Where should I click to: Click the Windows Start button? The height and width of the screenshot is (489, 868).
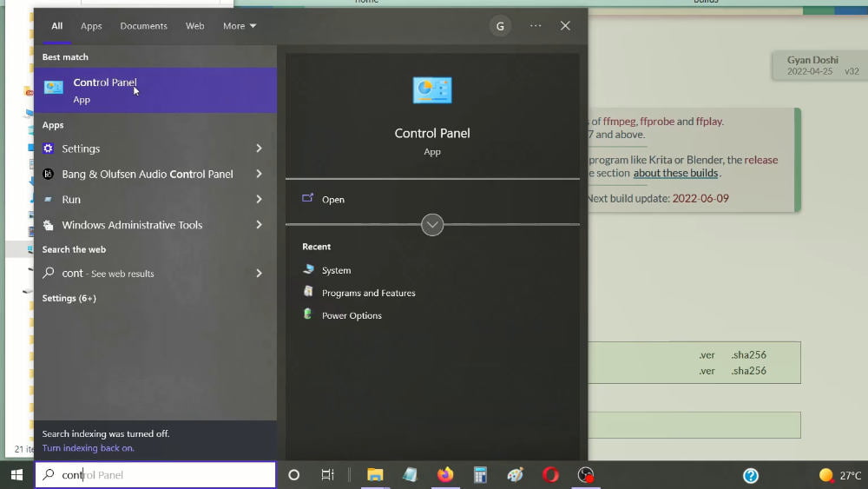[x=17, y=474]
